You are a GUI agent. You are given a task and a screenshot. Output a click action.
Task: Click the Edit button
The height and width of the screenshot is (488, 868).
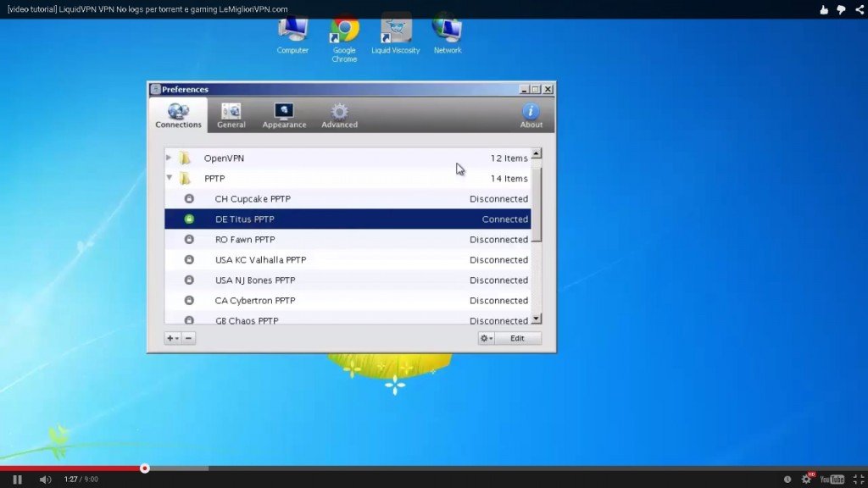coord(518,338)
